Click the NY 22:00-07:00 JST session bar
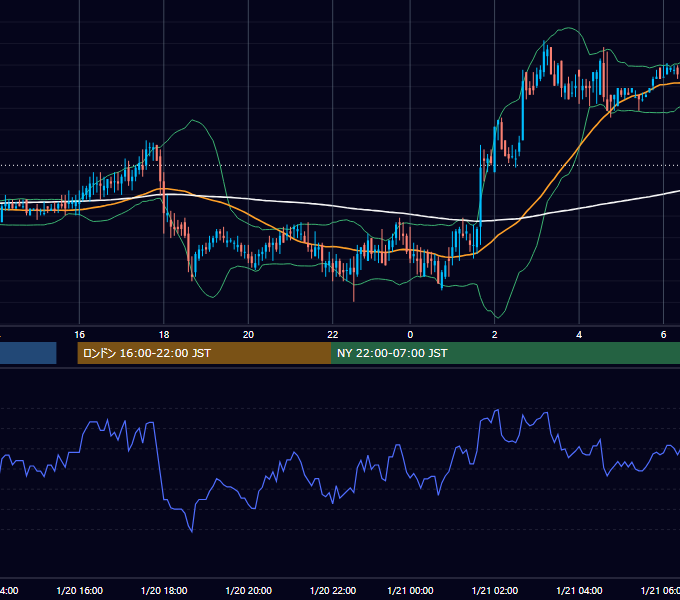Screen dimensions: 680x600 (505, 353)
